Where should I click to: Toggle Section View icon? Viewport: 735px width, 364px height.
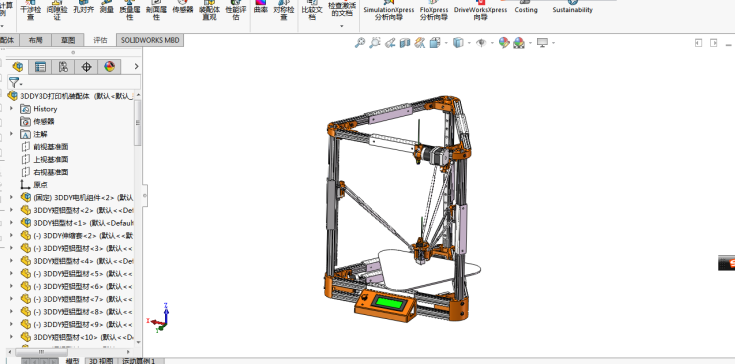point(405,43)
